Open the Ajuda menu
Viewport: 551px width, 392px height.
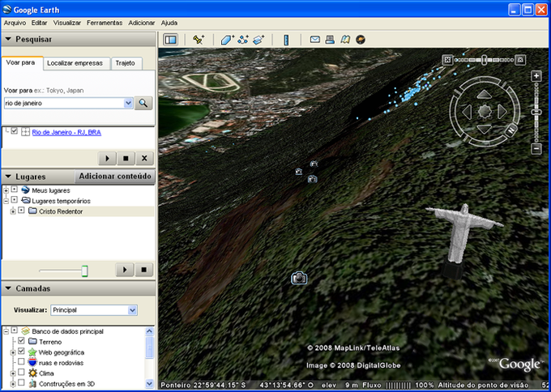point(169,23)
